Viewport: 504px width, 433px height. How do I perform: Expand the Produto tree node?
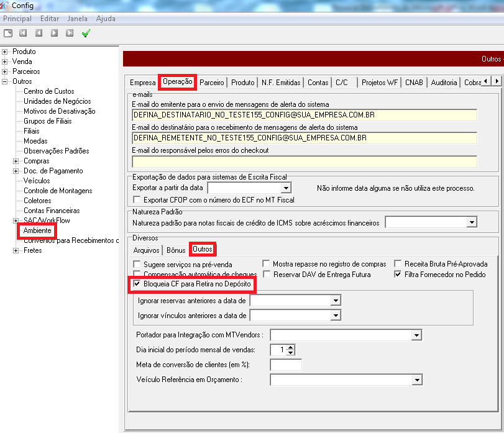[5, 52]
